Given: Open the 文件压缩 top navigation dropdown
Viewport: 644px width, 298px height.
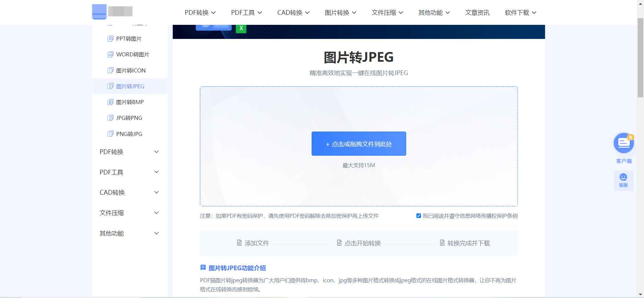Looking at the screenshot, I should pos(387,12).
